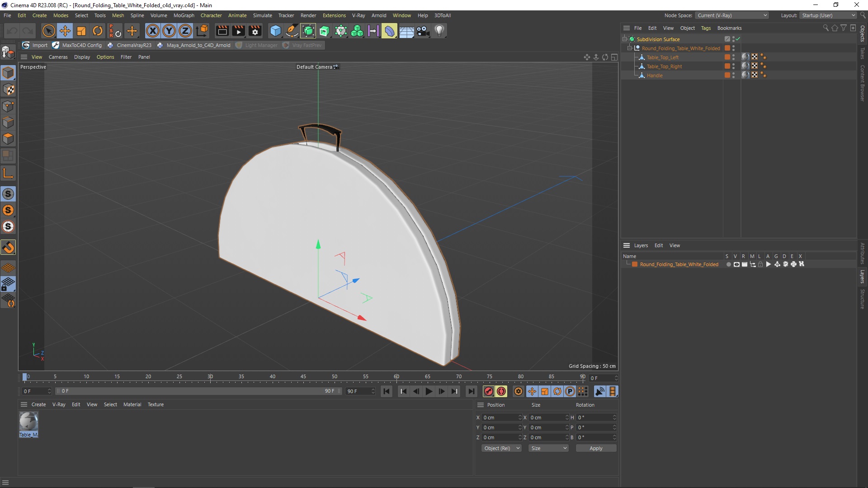The width and height of the screenshot is (868, 488).
Task: Switch to Texture mode checkered cube icon
Action: [8, 89]
